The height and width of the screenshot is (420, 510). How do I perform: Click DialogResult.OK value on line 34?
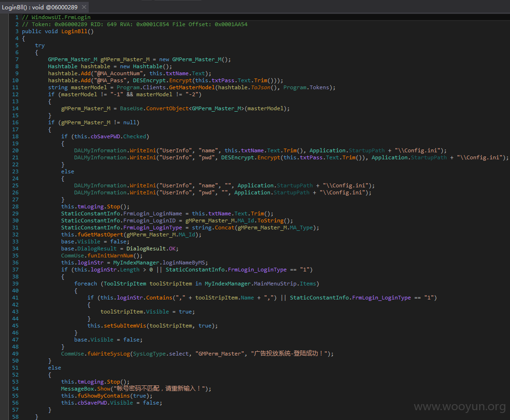pos(151,249)
